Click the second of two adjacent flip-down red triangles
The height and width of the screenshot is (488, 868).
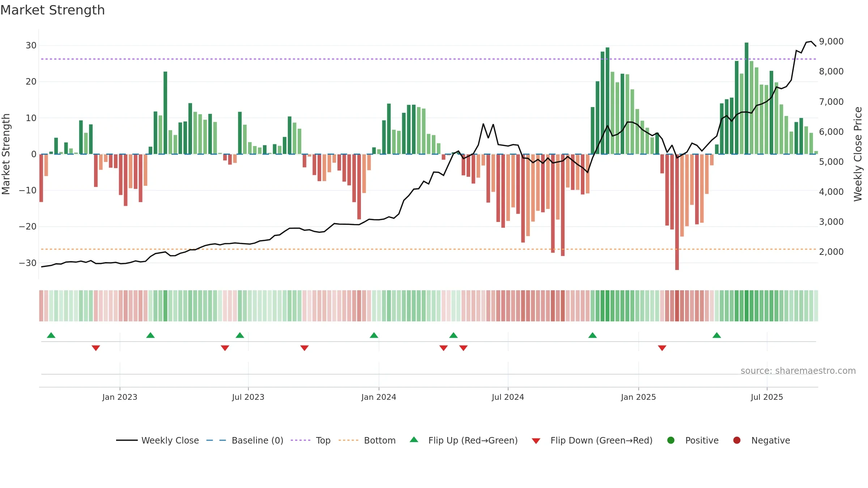pyautogui.click(x=464, y=348)
